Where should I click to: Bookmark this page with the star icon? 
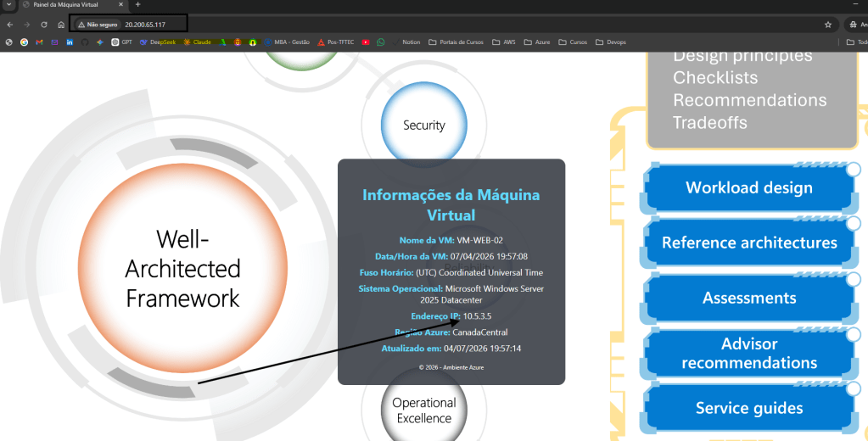click(828, 25)
